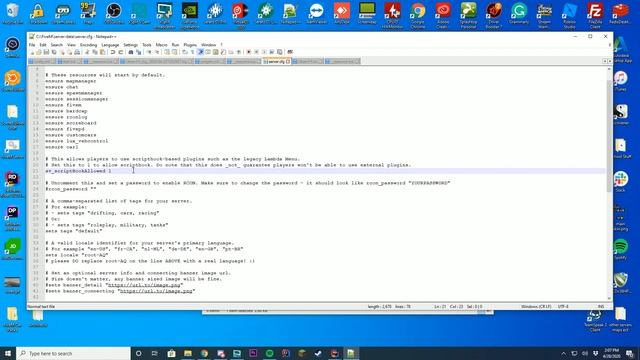
Task: Open the Language menu
Action: coord(110,45)
